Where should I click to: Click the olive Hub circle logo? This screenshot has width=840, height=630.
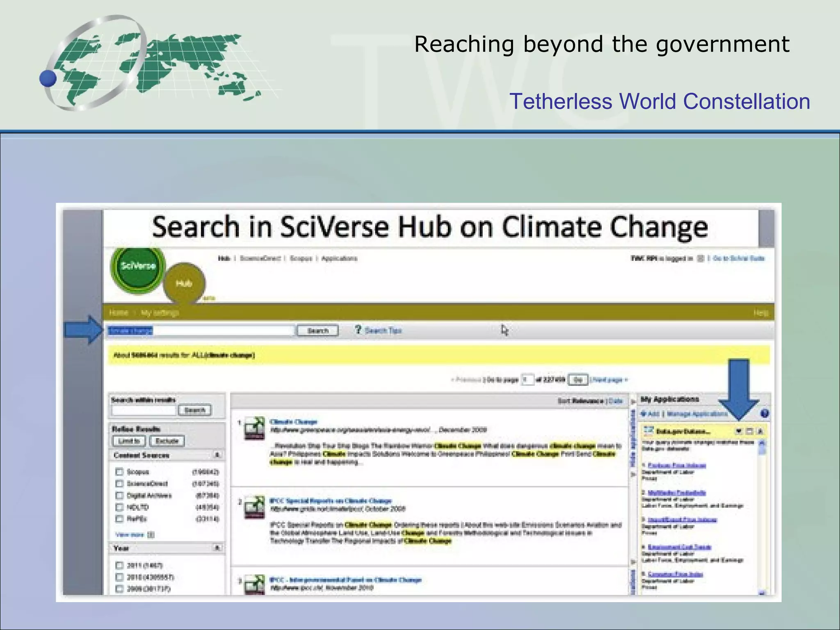pos(184,283)
